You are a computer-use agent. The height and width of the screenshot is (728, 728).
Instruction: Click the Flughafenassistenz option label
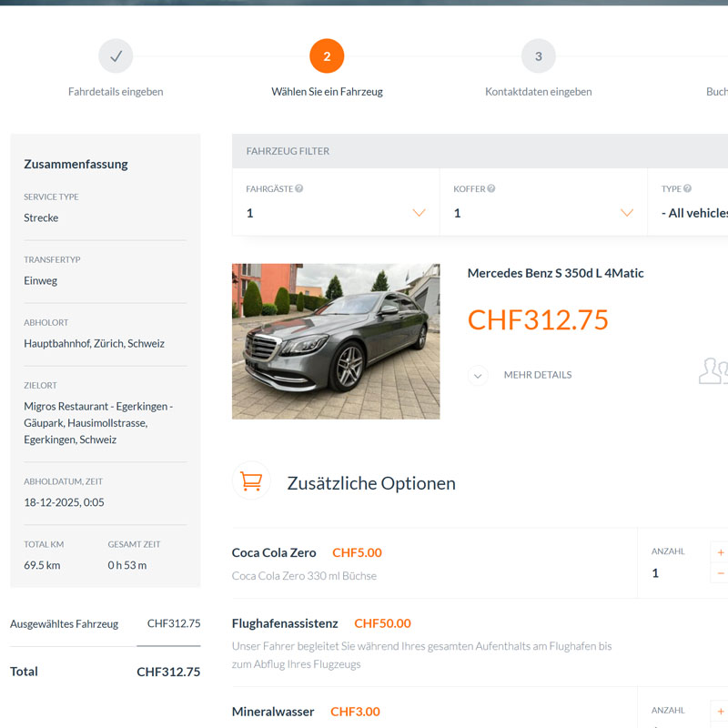coord(284,622)
